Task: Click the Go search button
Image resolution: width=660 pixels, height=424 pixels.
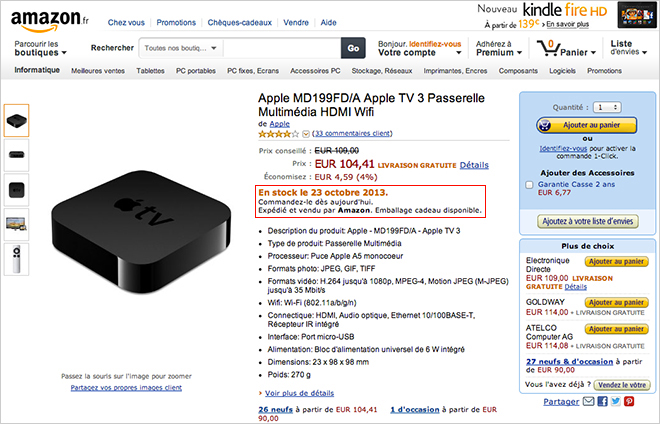Action: 352,48
